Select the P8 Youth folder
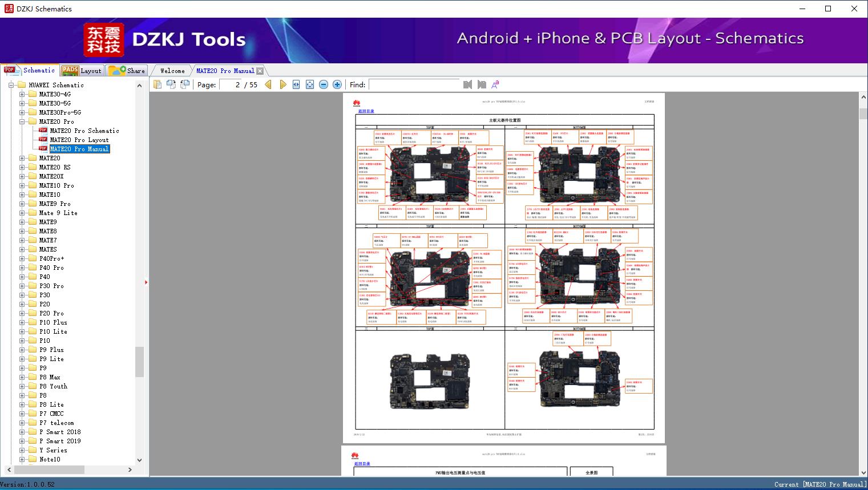Viewport: 868px width, 490px height. 53,386
